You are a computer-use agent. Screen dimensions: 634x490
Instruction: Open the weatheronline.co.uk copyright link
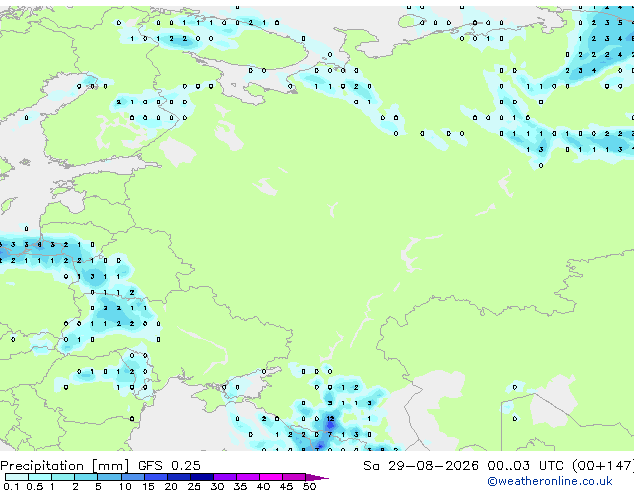[x=550, y=481]
